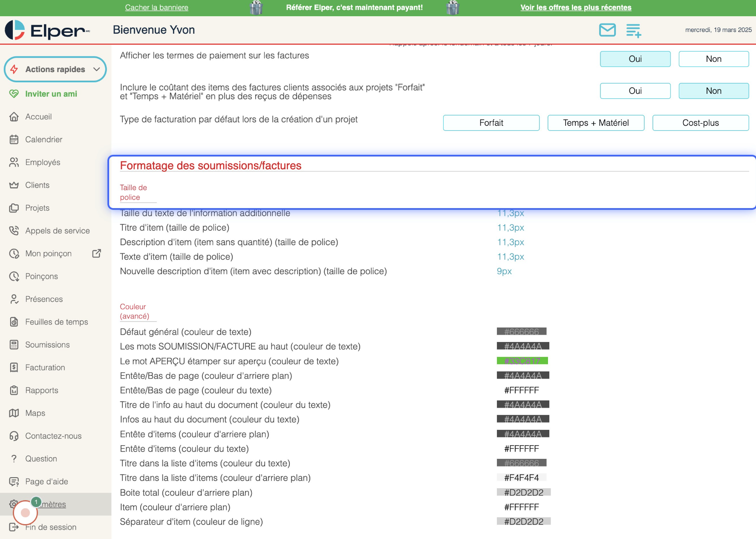
Task: Click the Clients crown icon
Action: tap(14, 185)
